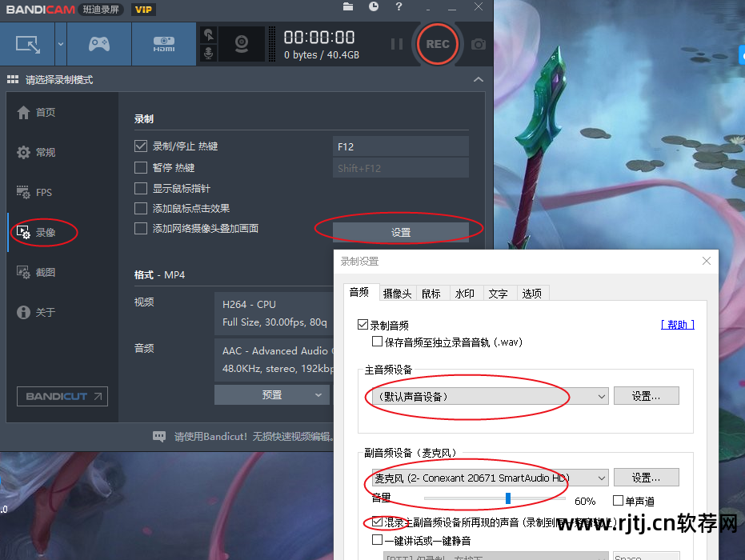Open the 常规 general settings section
The image size is (745, 560).
click(37, 153)
